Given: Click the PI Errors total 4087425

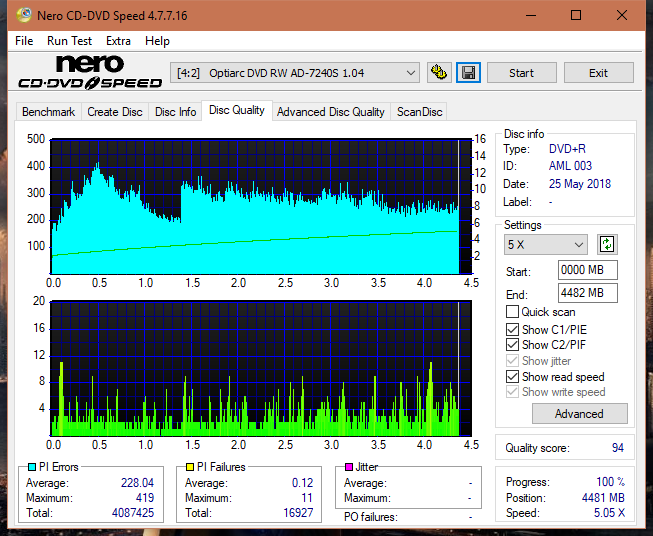Looking at the screenshot, I should point(133,513).
